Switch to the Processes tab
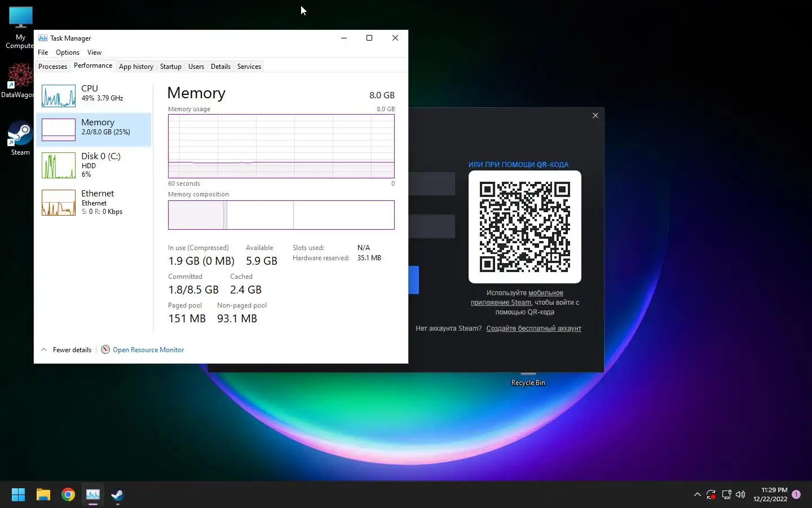 click(x=52, y=67)
